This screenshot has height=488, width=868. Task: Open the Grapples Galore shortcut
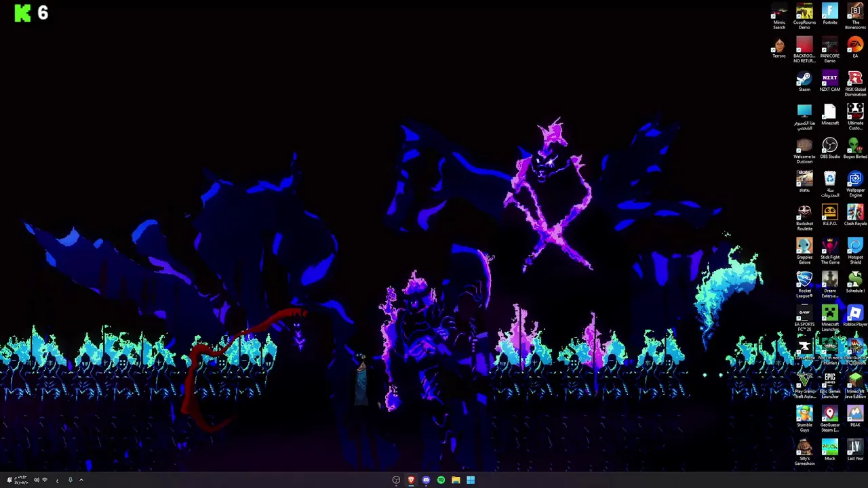pyautogui.click(x=804, y=251)
